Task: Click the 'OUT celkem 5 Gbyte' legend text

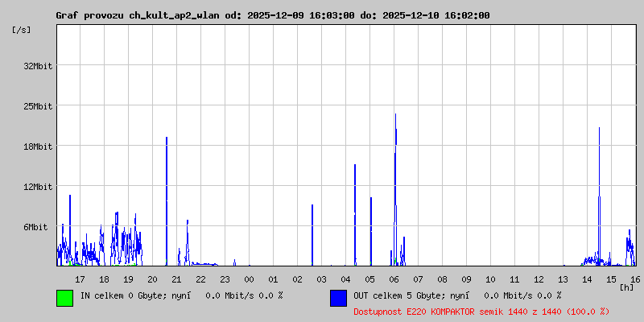Action: 396,295
